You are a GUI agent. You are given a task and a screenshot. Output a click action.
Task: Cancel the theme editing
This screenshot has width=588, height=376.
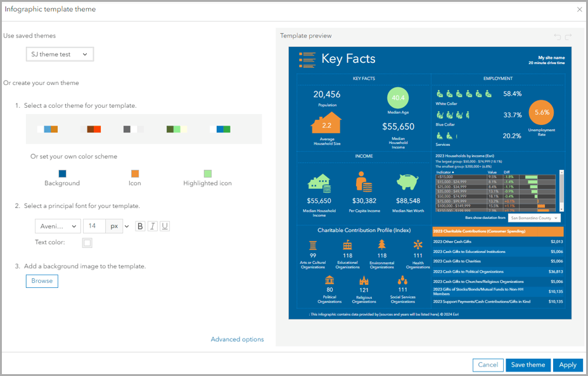point(488,365)
